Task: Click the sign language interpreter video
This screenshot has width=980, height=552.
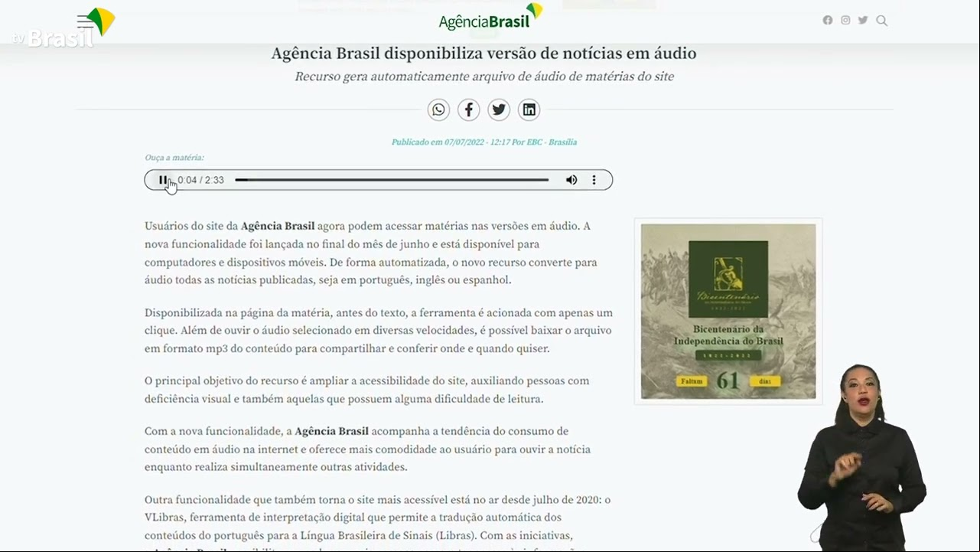Action: [x=862, y=457]
